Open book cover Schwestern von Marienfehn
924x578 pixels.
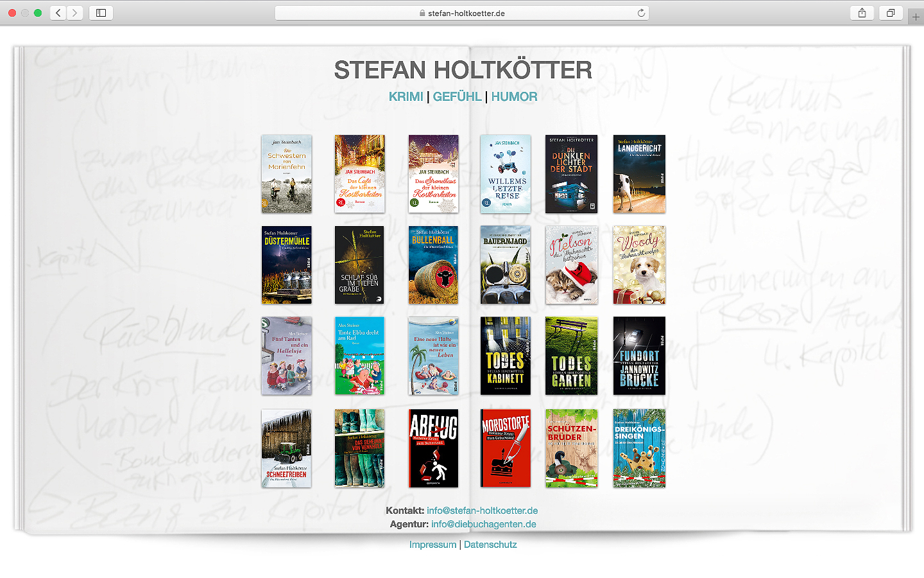click(287, 174)
